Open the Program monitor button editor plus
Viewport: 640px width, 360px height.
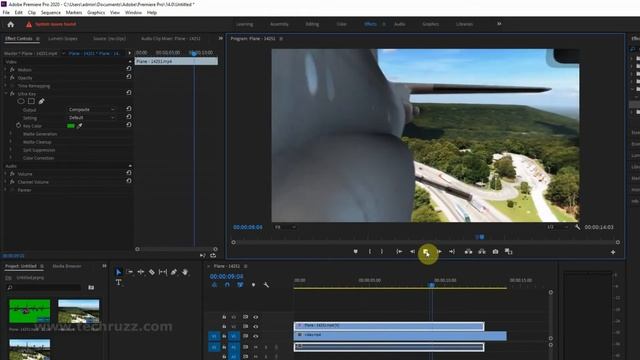coord(613,252)
